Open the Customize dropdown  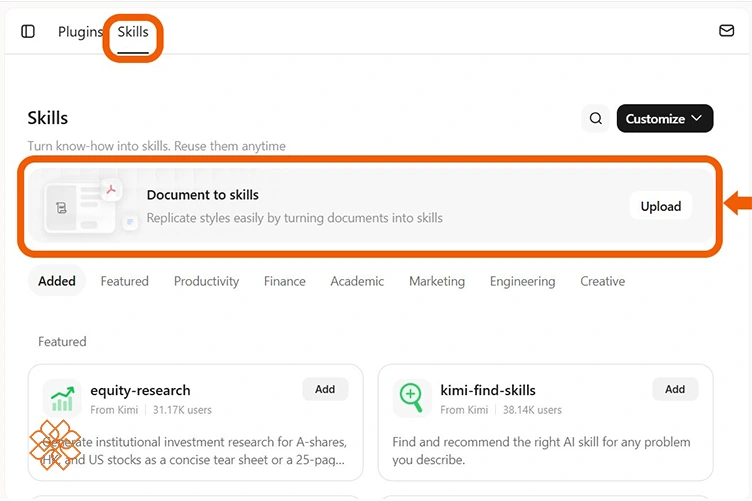pyautogui.click(x=665, y=118)
